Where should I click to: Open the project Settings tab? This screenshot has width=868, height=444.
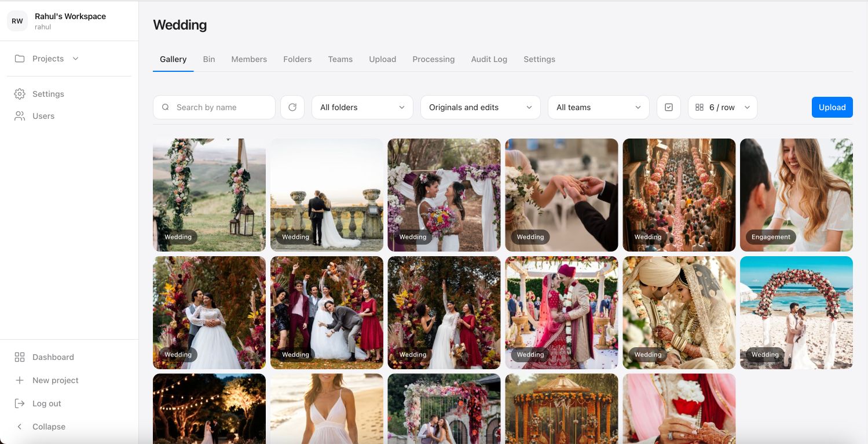(x=539, y=59)
